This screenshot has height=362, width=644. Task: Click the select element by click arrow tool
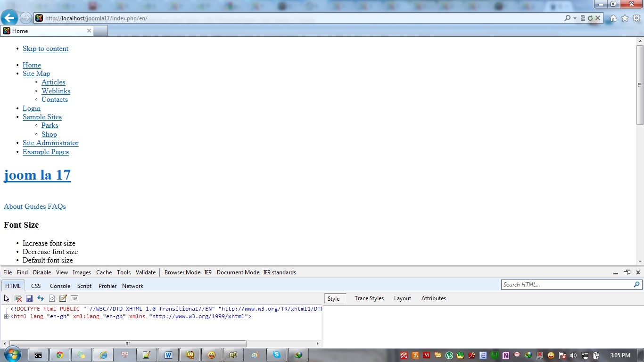[x=7, y=298]
